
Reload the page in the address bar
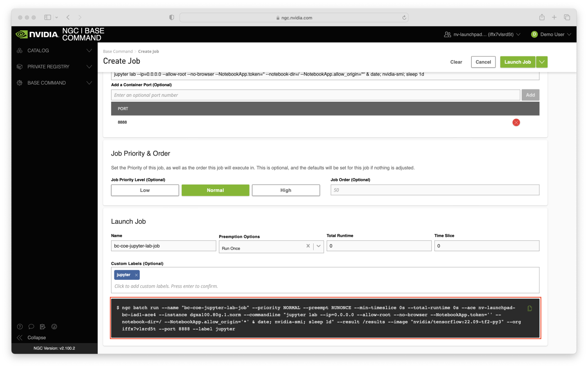click(404, 18)
